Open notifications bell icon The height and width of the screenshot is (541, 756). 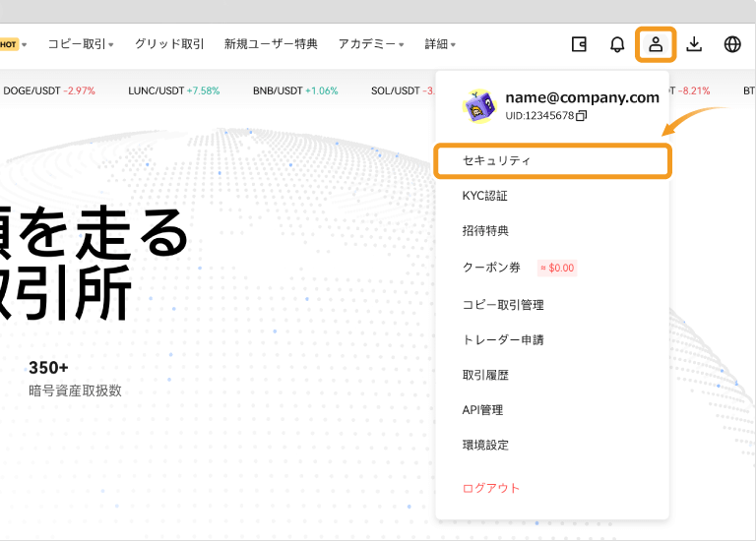(617, 44)
